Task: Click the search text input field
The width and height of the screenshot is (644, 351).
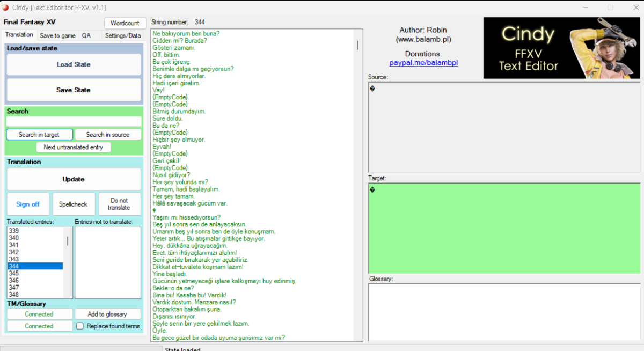Action: 74,122
